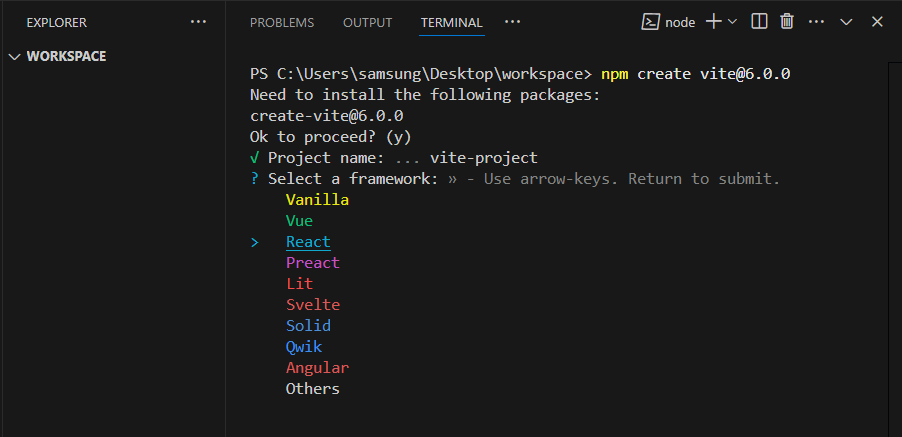
Task: Select Qwik framework option
Action: tap(304, 347)
